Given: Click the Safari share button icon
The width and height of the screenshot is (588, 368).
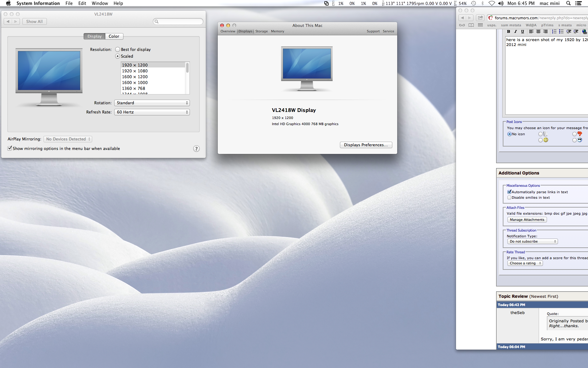Looking at the screenshot, I should (480, 18).
